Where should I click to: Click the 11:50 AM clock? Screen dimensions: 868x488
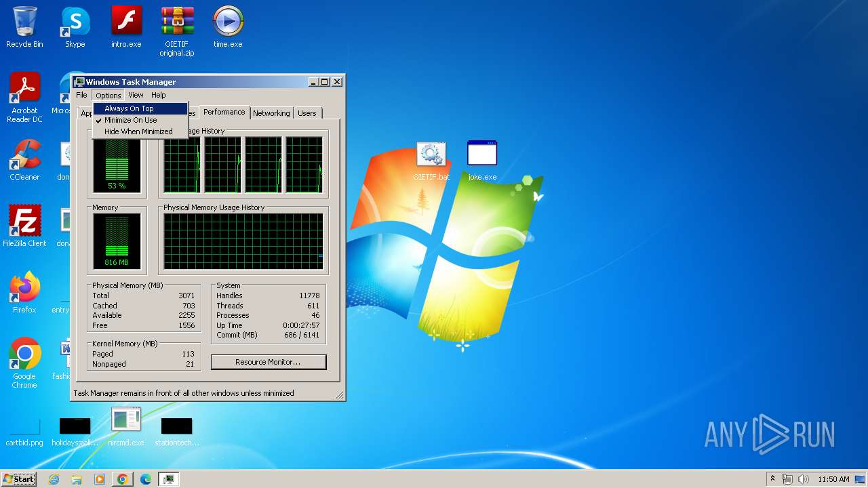[x=833, y=479]
